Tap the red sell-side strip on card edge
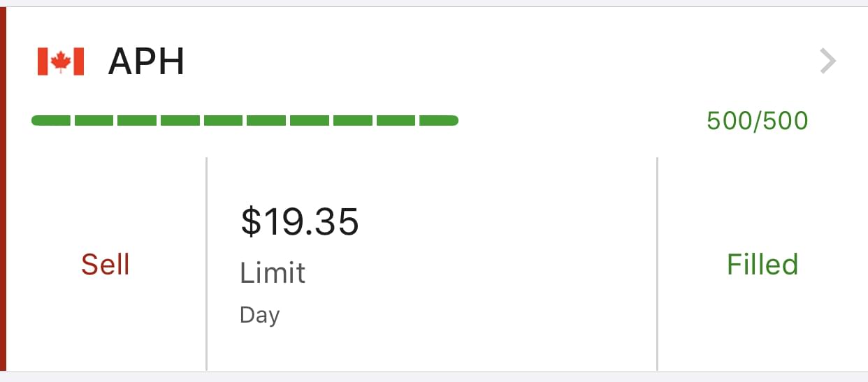The image size is (868, 382). point(3,189)
